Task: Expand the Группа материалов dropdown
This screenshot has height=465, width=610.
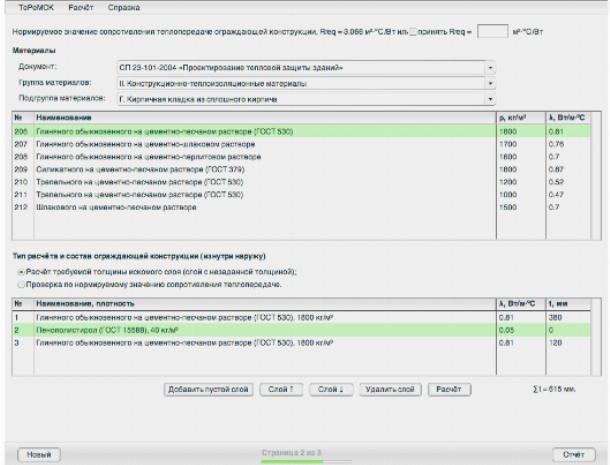Action: click(306, 83)
